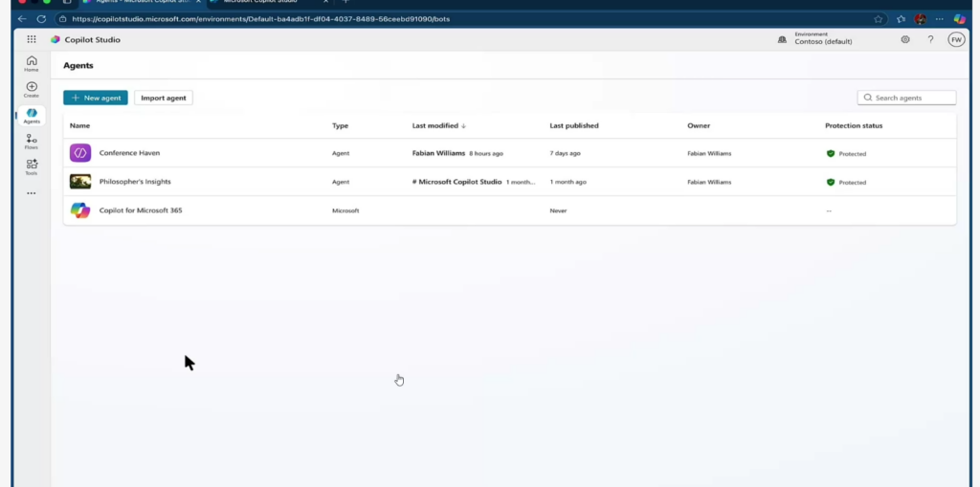
Task: Open Flows from the left navigation
Action: [32, 142]
